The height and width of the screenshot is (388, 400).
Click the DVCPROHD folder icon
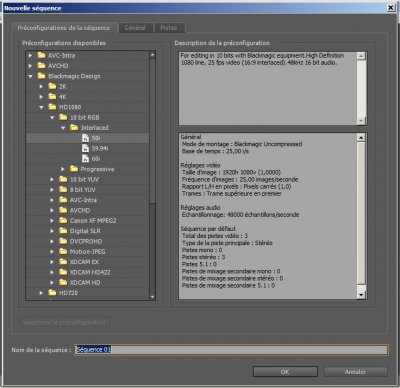click(x=63, y=241)
